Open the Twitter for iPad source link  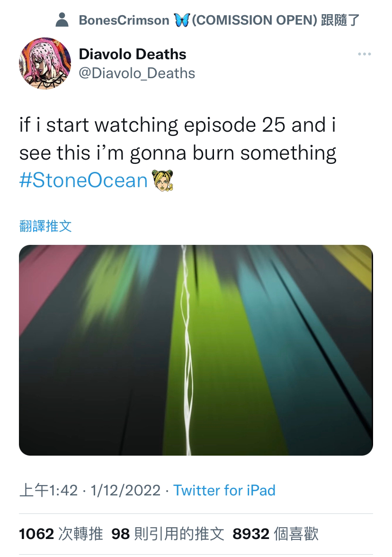(x=224, y=491)
